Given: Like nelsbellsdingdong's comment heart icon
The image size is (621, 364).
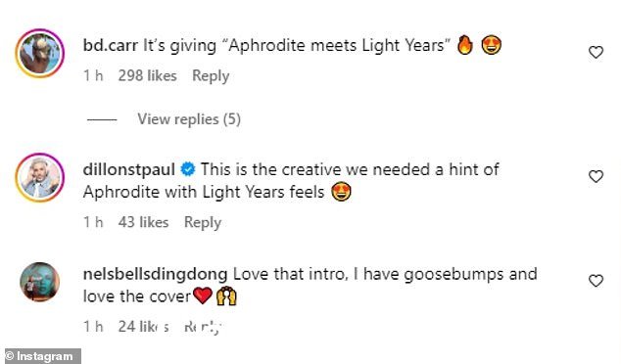Looking at the screenshot, I should point(596,281).
